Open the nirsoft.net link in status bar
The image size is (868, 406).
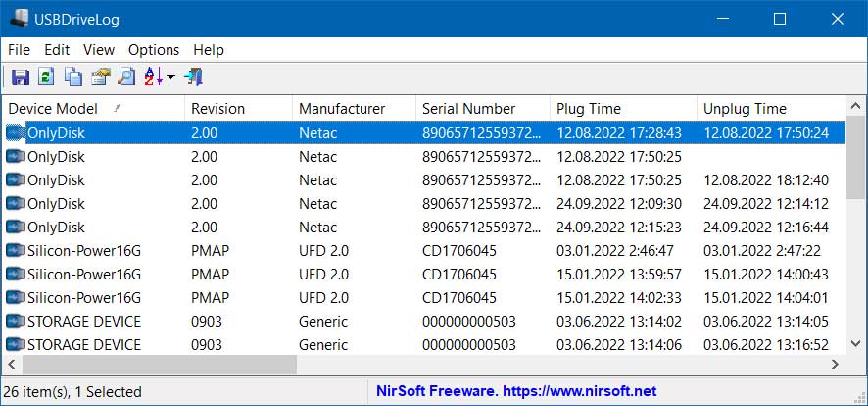click(516, 391)
